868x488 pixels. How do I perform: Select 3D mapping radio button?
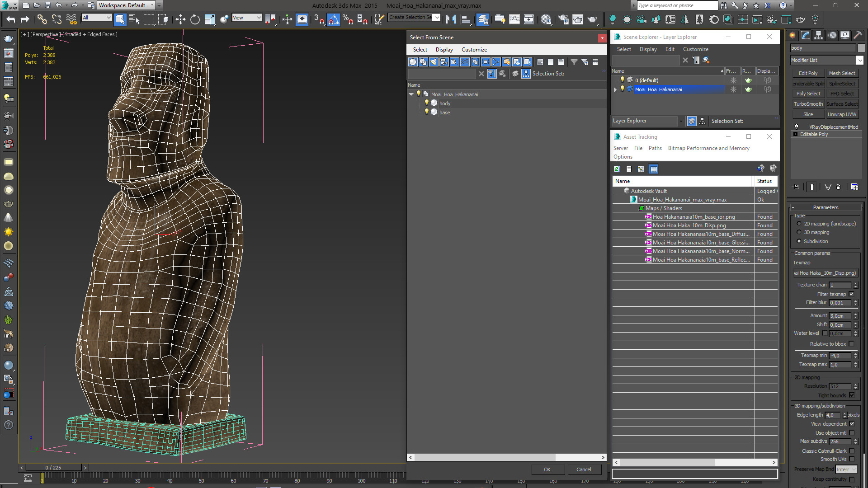pyautogui.click(x=799, y=232)
